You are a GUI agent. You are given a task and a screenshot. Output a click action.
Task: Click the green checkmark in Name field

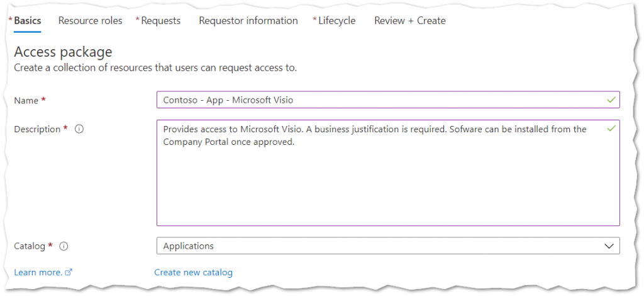coord(611,100)
